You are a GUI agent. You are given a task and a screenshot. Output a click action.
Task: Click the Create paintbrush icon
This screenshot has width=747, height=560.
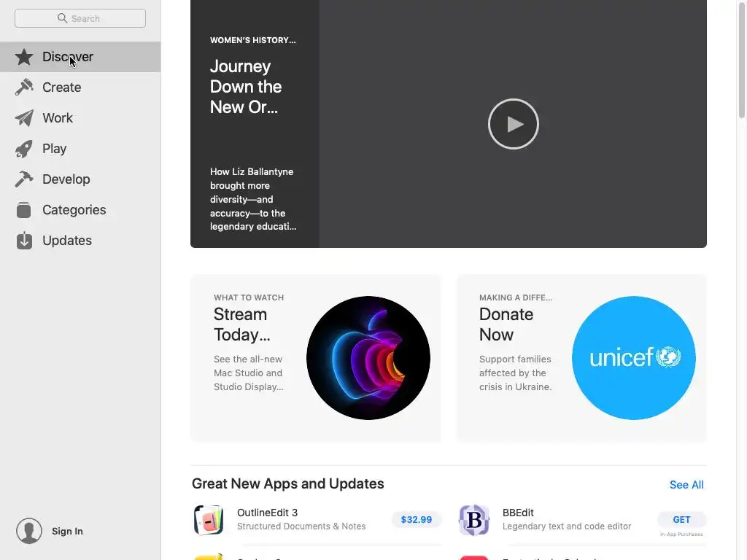(24, 87)
